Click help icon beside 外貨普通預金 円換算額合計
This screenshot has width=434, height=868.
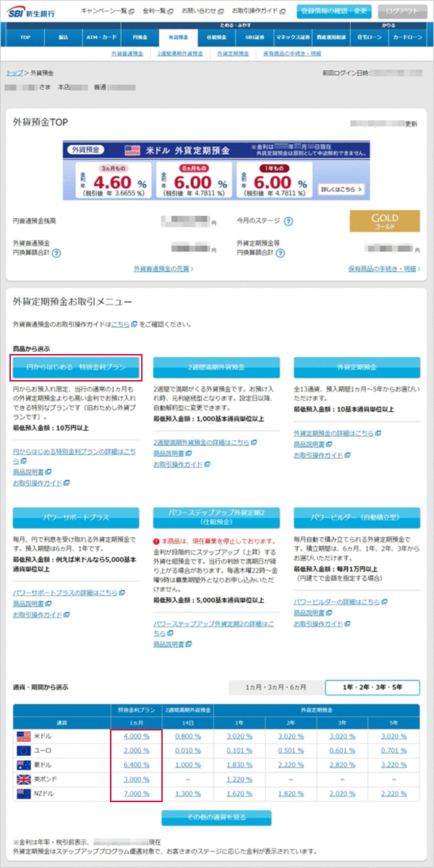click(56, 253)
